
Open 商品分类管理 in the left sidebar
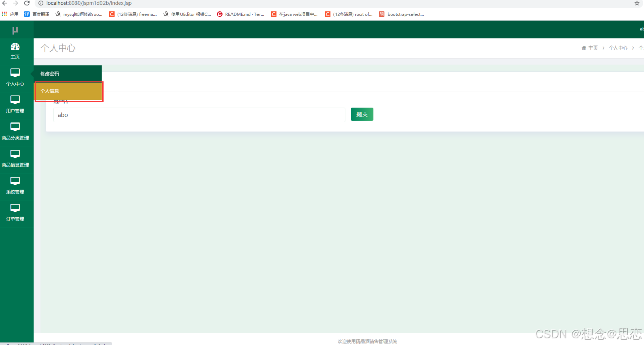(x=15, y=131)
